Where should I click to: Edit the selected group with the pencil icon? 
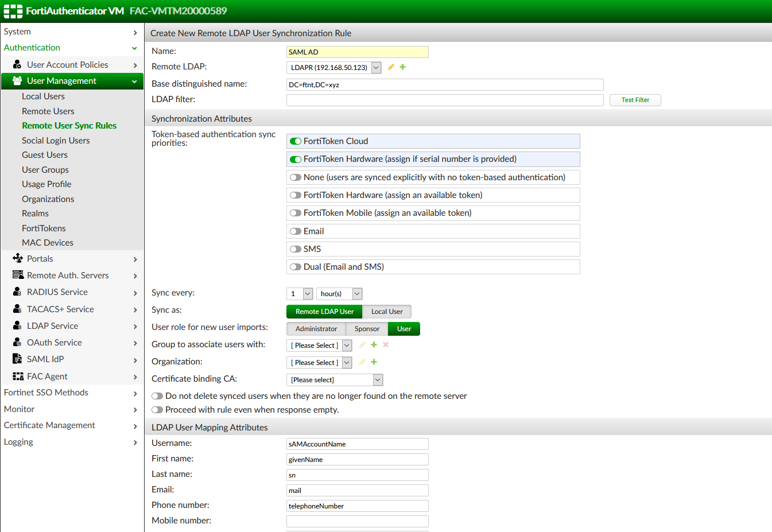362,345
